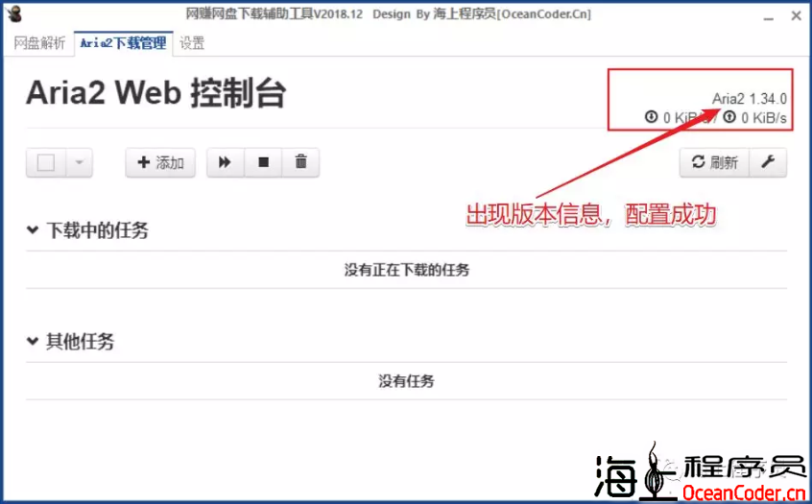Open the 设置 tab

point(192,43)
